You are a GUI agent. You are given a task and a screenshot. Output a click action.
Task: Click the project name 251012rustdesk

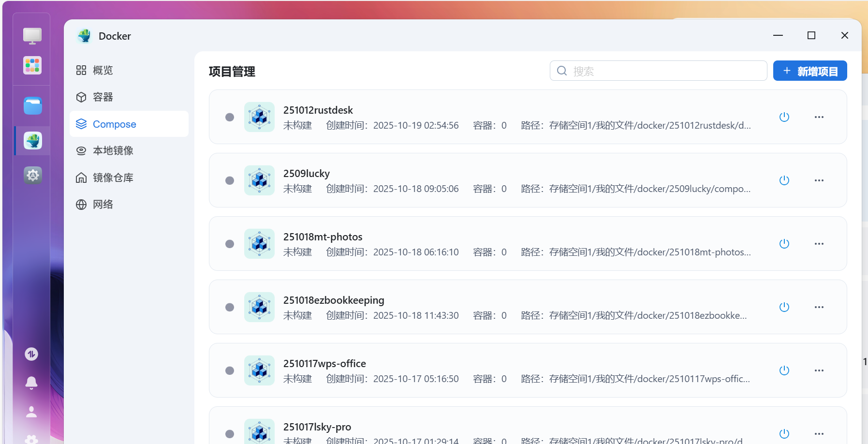point(318,110)
